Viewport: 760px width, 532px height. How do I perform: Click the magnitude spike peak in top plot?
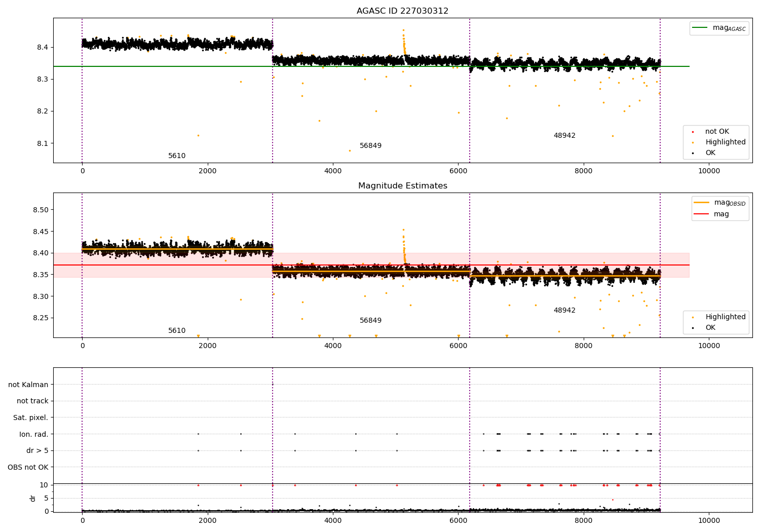point(403,30)
